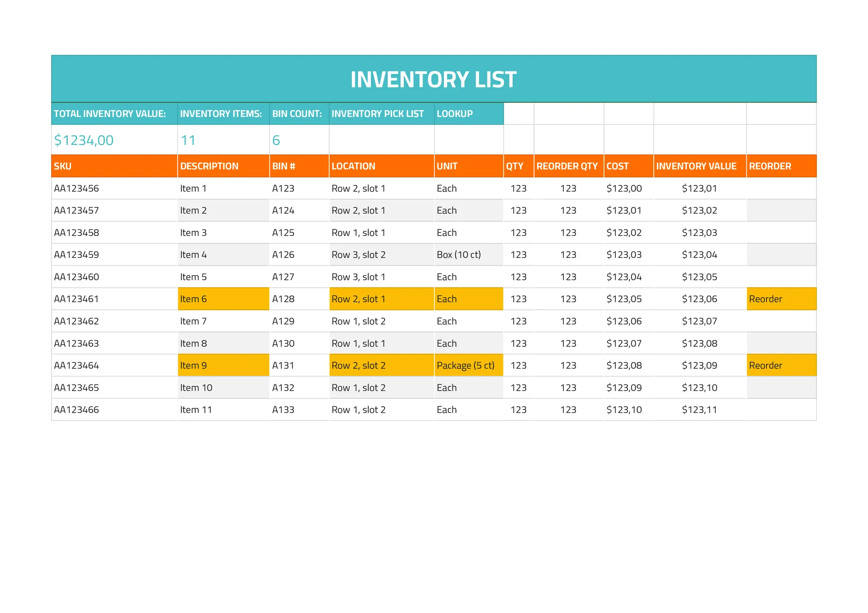Click the INVENTORY LIST title banner

click(x=434, y=80)
